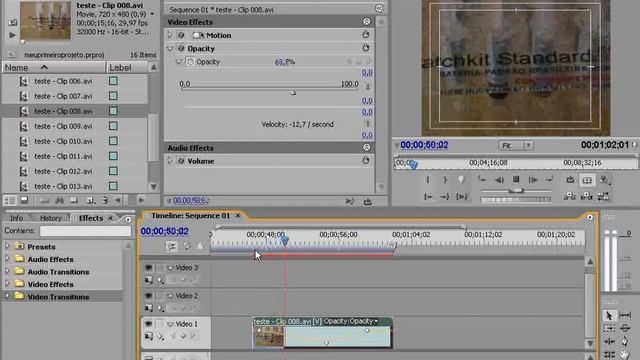Click Set Out Point in Program monitor
Viewport: 640px width, 360px height.
pos(445,180)
